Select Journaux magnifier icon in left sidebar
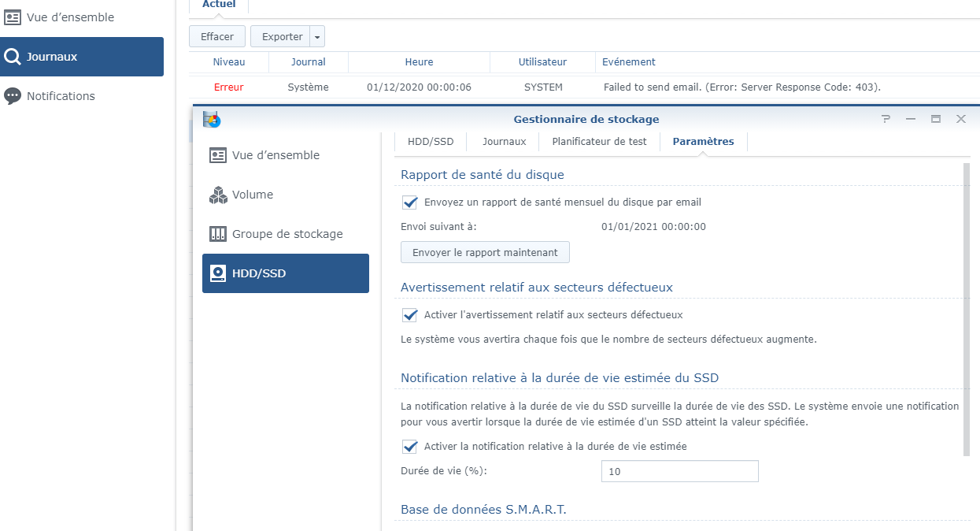 (x=13, y=57)
